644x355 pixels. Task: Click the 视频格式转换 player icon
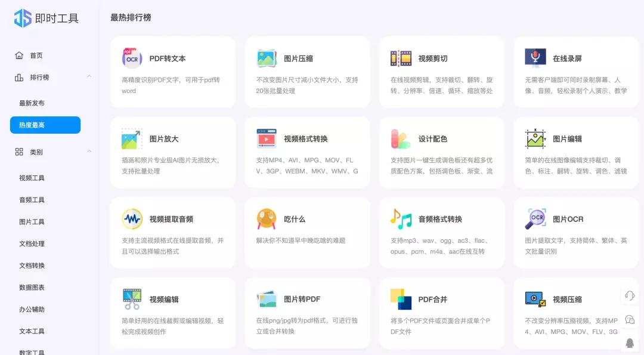266,139
